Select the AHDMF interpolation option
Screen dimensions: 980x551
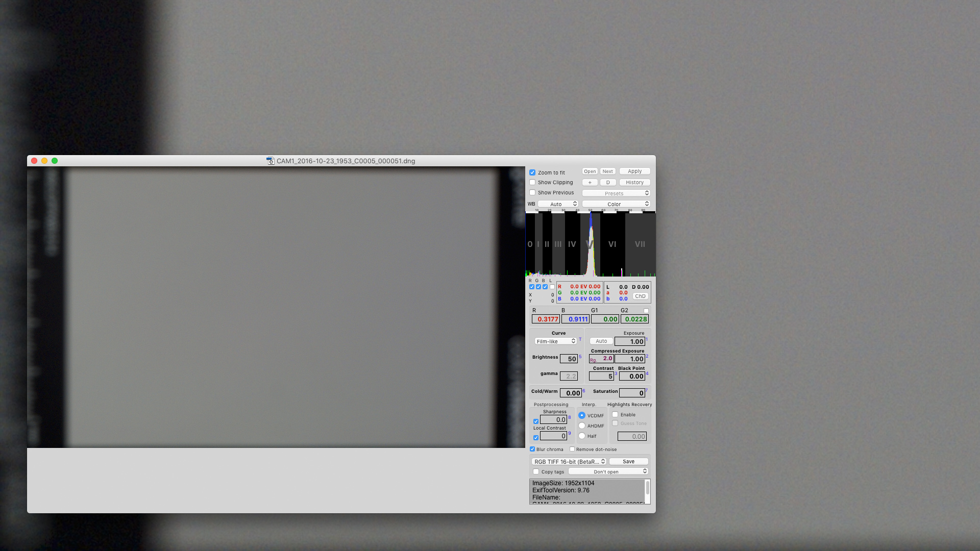coord(582,425)
